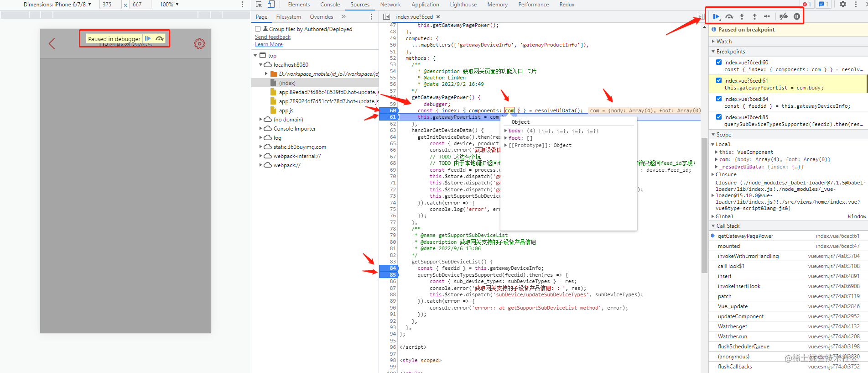The height and width of the screenshot is (373, 868).
Task: Click the red error count badge
Action: click(807, 5)
